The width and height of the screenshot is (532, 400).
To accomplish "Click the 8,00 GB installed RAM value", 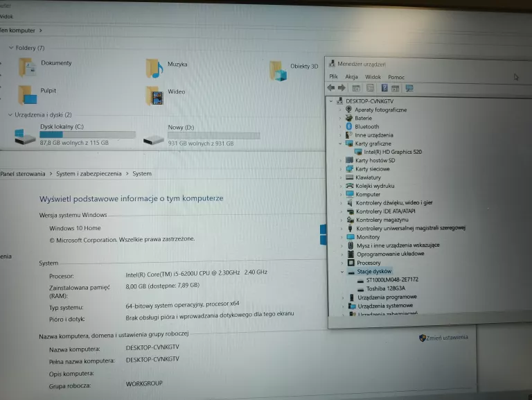I will (163, 286).
